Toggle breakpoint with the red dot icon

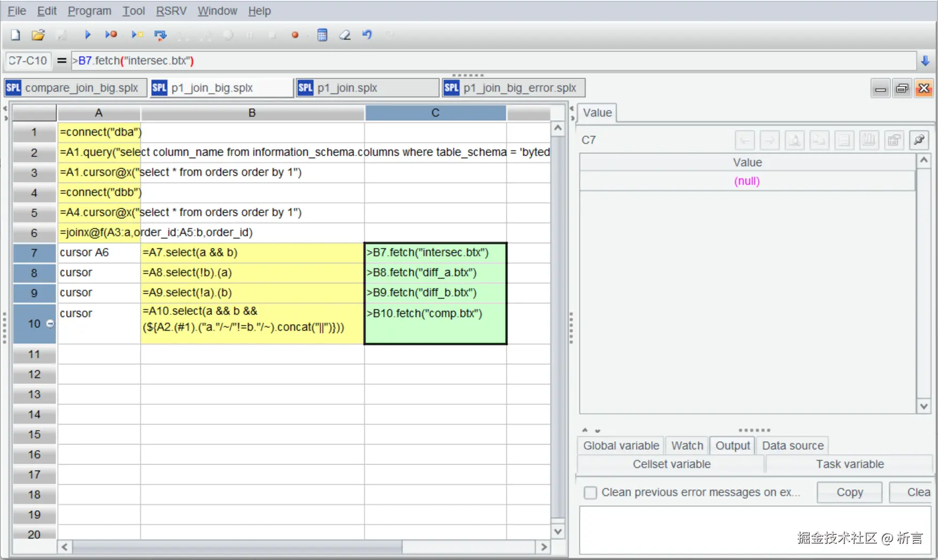(x=295, y=35)
